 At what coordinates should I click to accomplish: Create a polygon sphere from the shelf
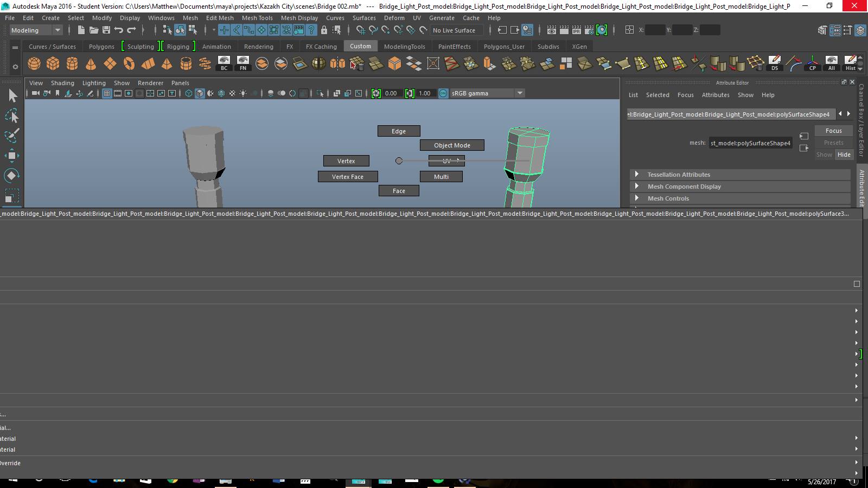coord(34,64)
